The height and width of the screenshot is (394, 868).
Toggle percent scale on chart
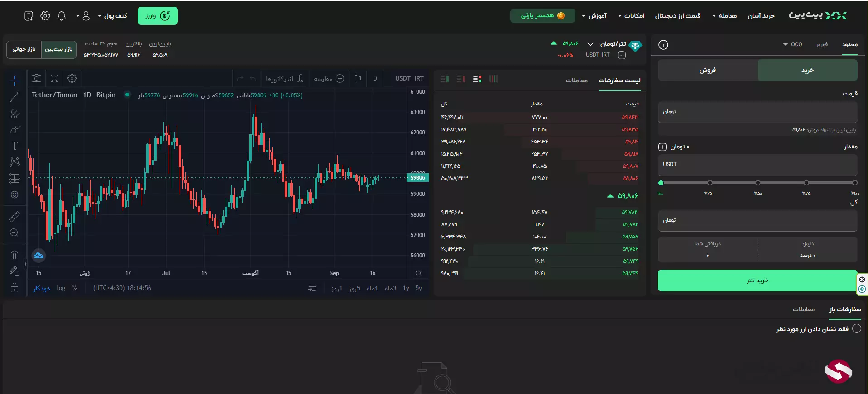(x=75, y=288)
